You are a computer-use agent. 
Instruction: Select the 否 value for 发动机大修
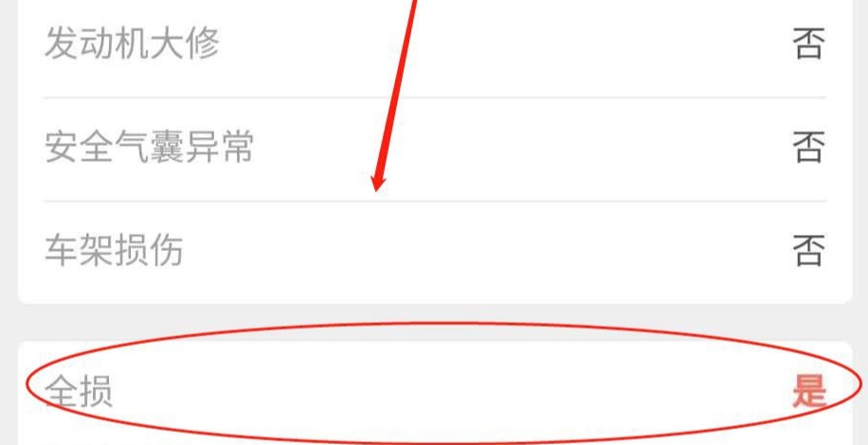(808, 44)
